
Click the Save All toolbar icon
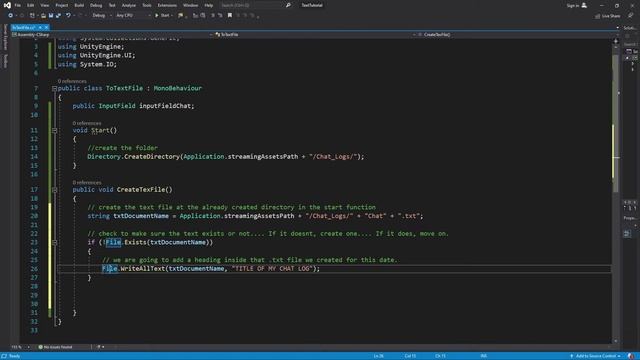point(58,16)
